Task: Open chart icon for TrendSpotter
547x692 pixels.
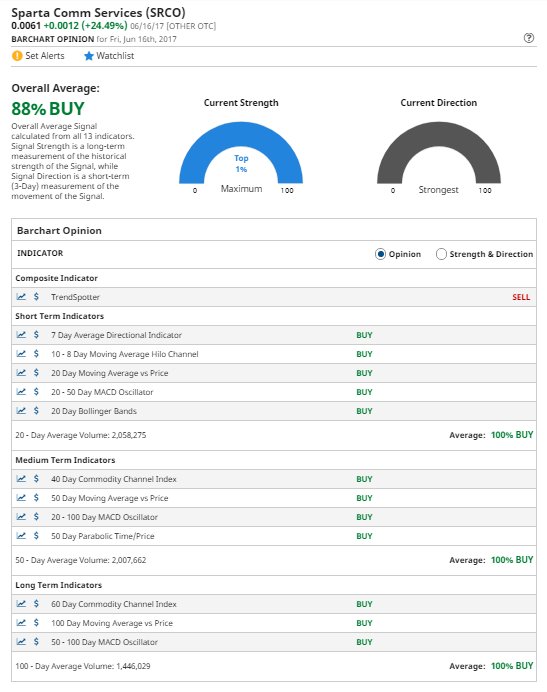Action: pos(21,297)
